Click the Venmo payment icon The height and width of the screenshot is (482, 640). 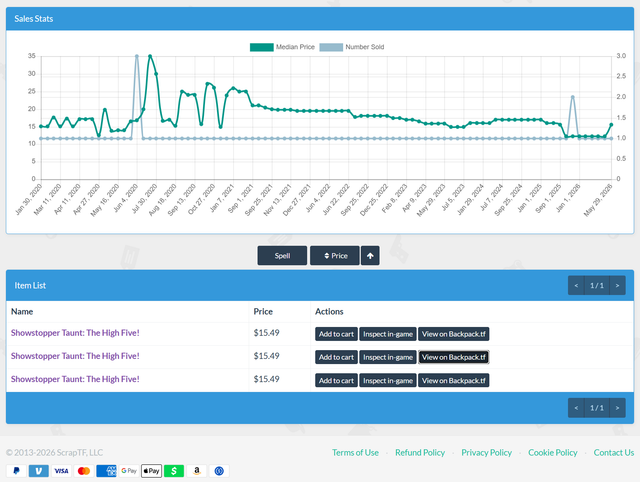click(39, 471)
